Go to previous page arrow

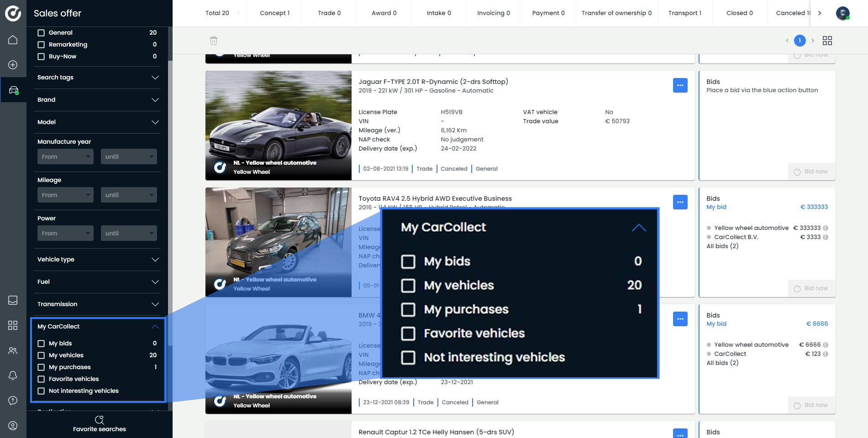pyautogui.click(x=787, y=41)
